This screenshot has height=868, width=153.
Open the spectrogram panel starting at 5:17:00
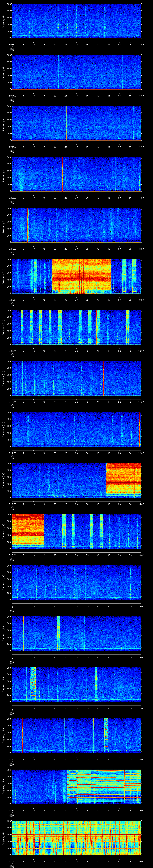tap(76, 736)
